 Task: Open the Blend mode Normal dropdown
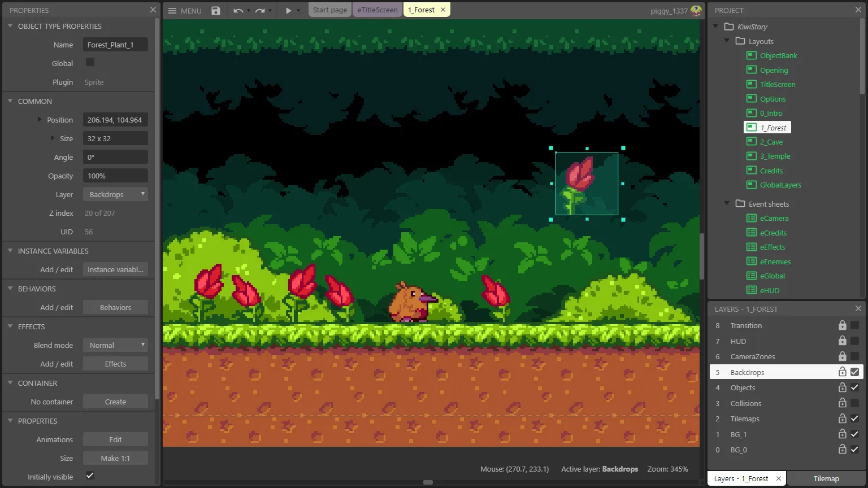[115, 345]
